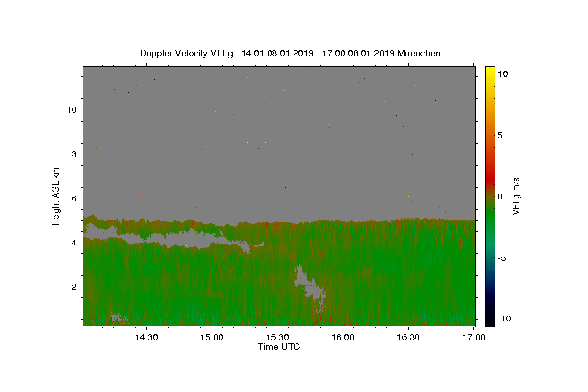Click the height axis label 4

coord(74,243)
